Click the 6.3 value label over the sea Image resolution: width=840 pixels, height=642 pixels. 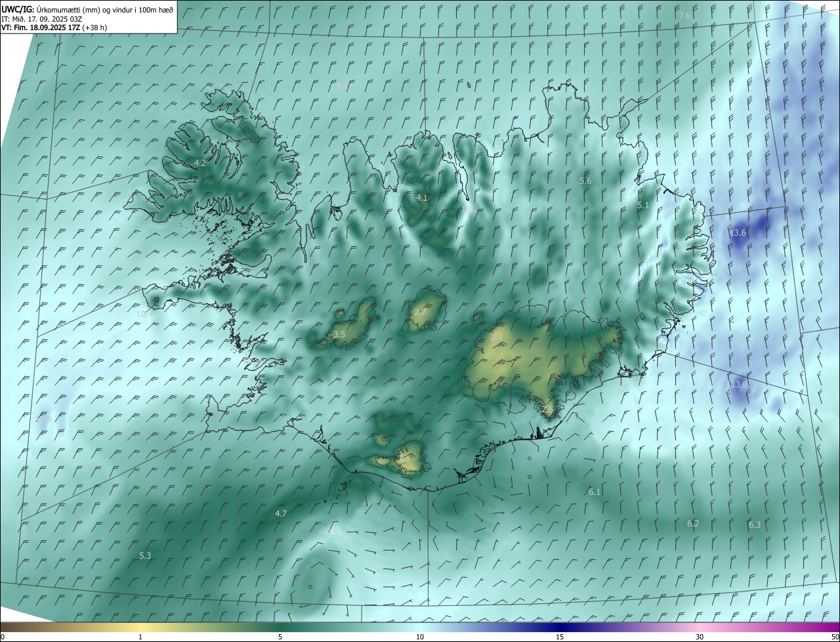[x=755, y=524]
